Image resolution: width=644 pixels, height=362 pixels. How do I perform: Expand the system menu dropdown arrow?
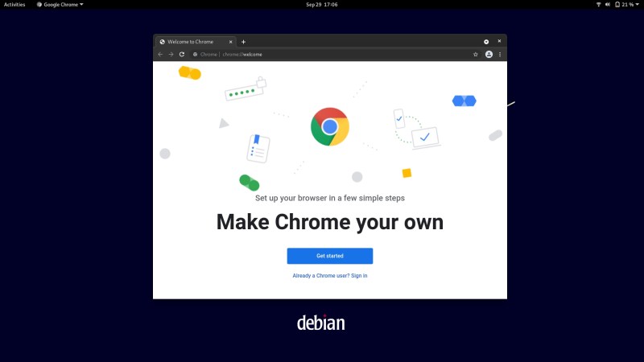click(x=637, y=5)
